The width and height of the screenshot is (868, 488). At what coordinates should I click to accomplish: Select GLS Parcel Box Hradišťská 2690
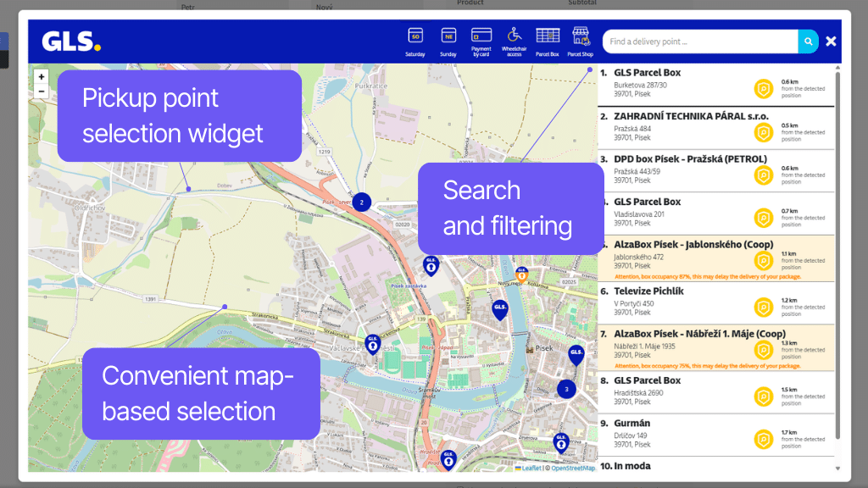point(716,392)
